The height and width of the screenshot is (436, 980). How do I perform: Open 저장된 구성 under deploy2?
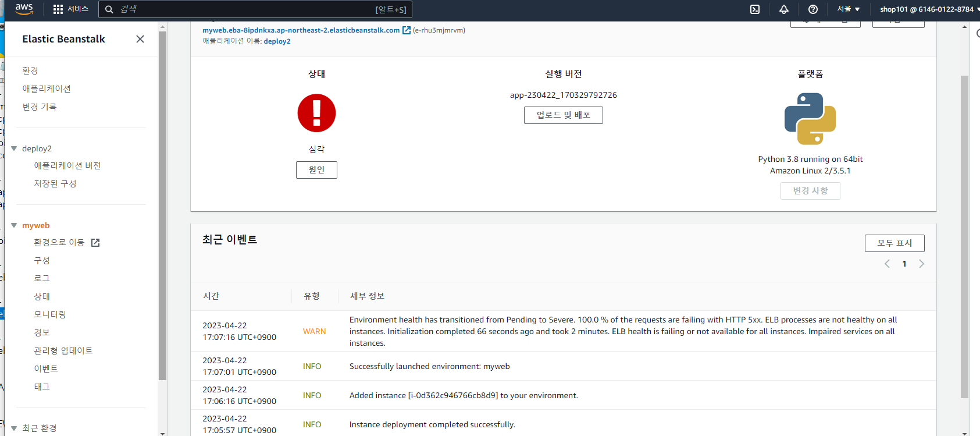tap(55, 183)
